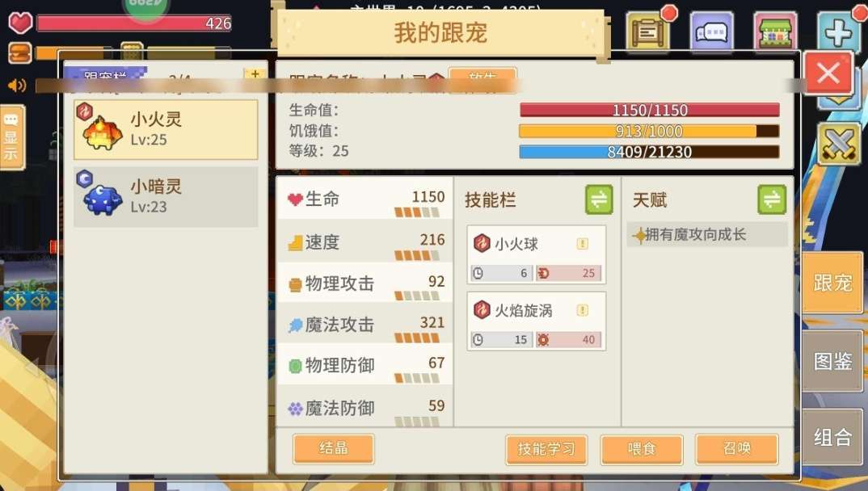This screenshot has height=491, width=868.
Task: Click 火焰旋涡 skill info icon
Action: [583, 310]
